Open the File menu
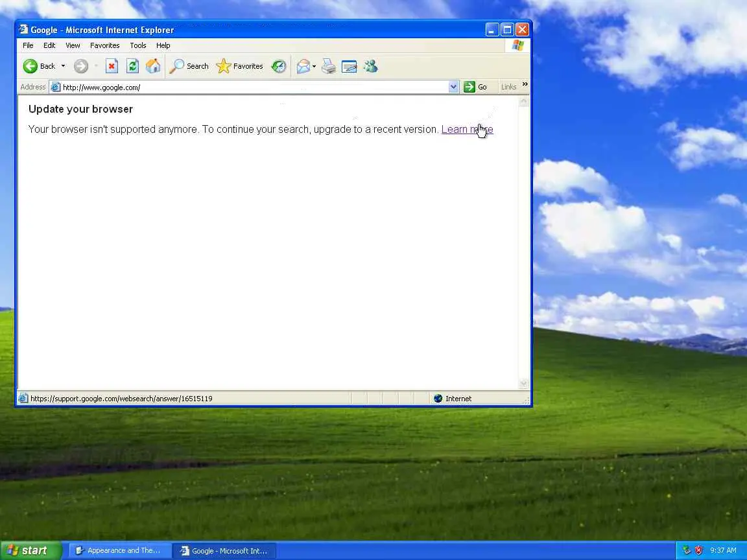The width and height of the screenshot is (747, 560). click(28, 45)
